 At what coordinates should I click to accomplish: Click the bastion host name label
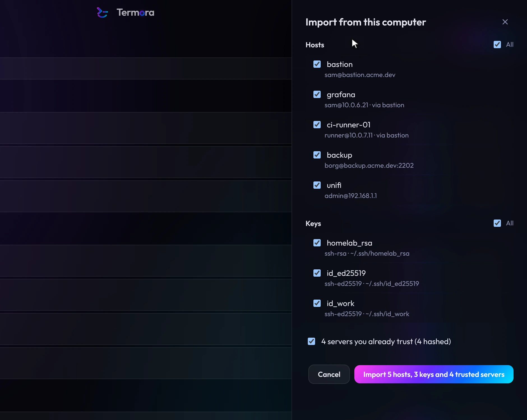(340, 64)
